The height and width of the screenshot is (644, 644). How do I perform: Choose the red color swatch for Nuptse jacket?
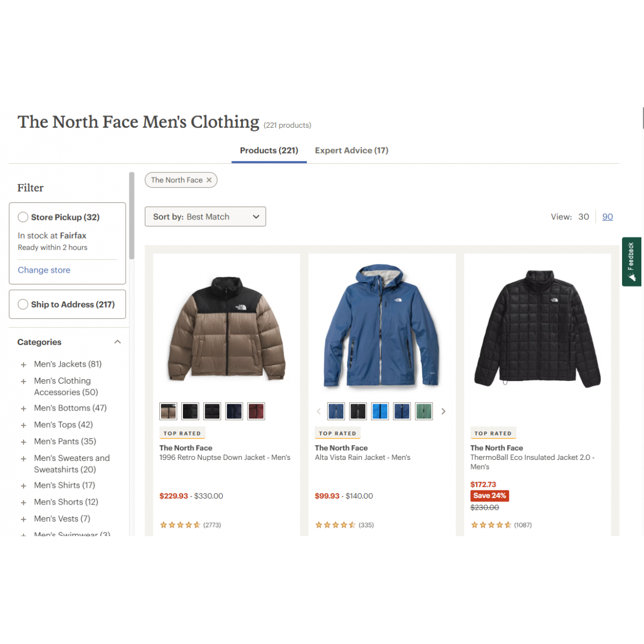pos(256,412)
